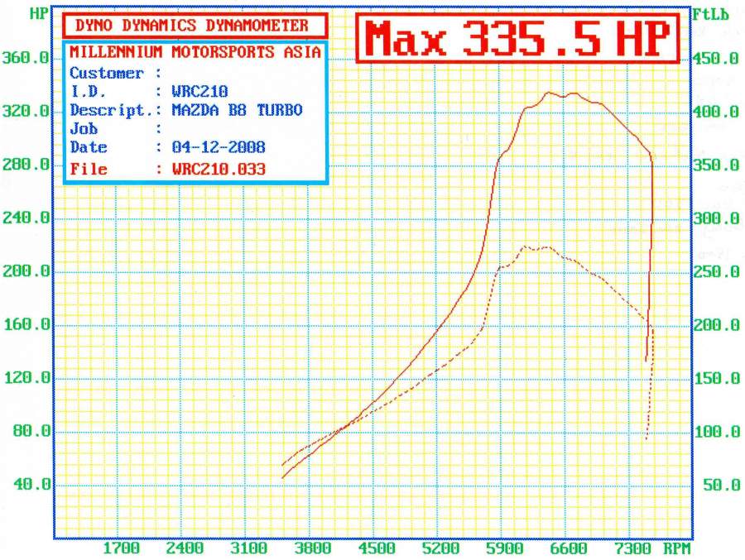This screenshot has height=560, width=745.
Task: Click the 4500 RPM axis tick
Action: click(x=377, y=548)
